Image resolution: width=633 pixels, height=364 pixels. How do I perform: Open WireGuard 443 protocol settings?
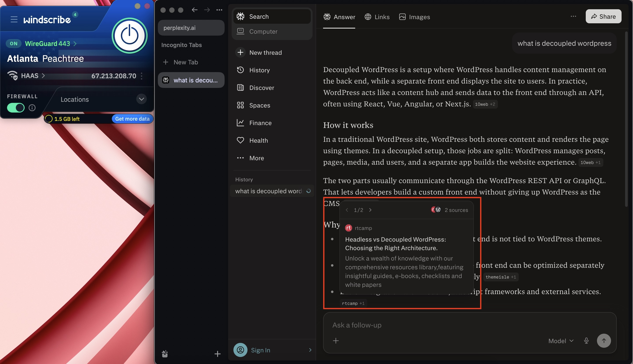pos(51,44)
